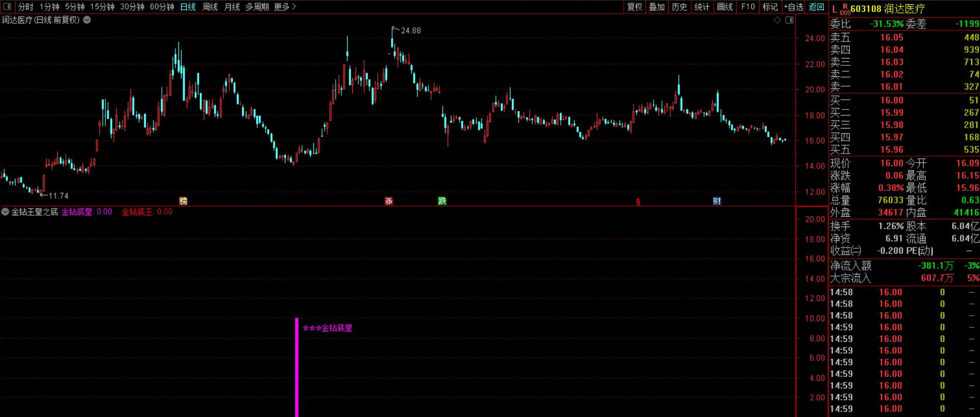Select the 15分钟 timeframe
Screen dimensions: 980x417
coord(102,7)
